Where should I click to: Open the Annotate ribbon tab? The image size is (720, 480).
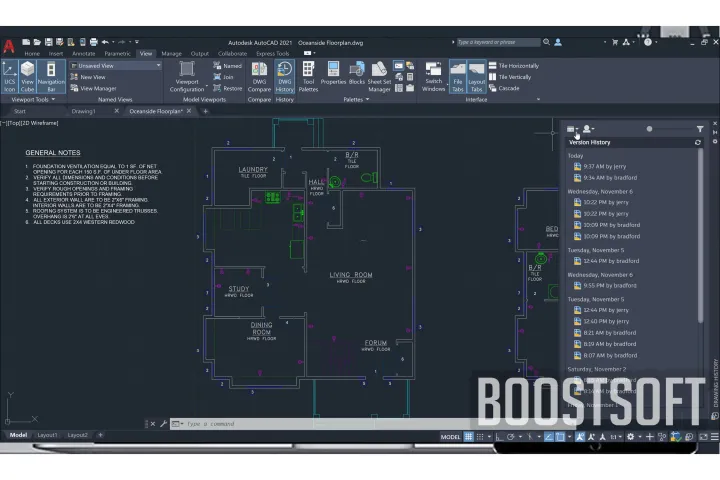tap(84, 54)
